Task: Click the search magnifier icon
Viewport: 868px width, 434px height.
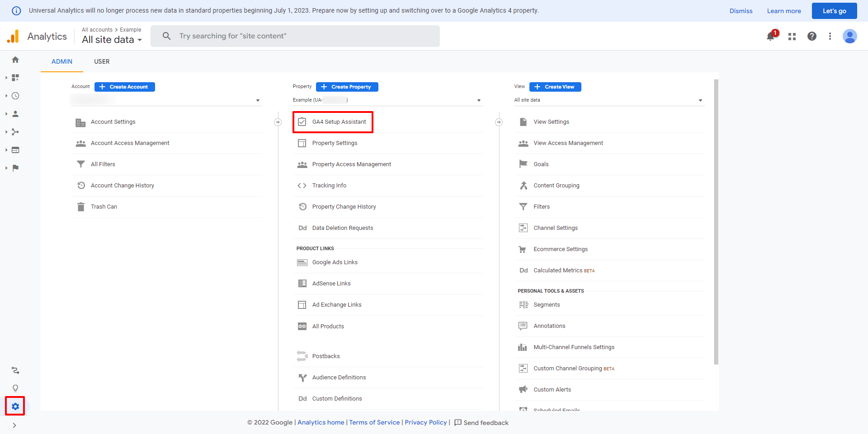Action: pos(166,36)
